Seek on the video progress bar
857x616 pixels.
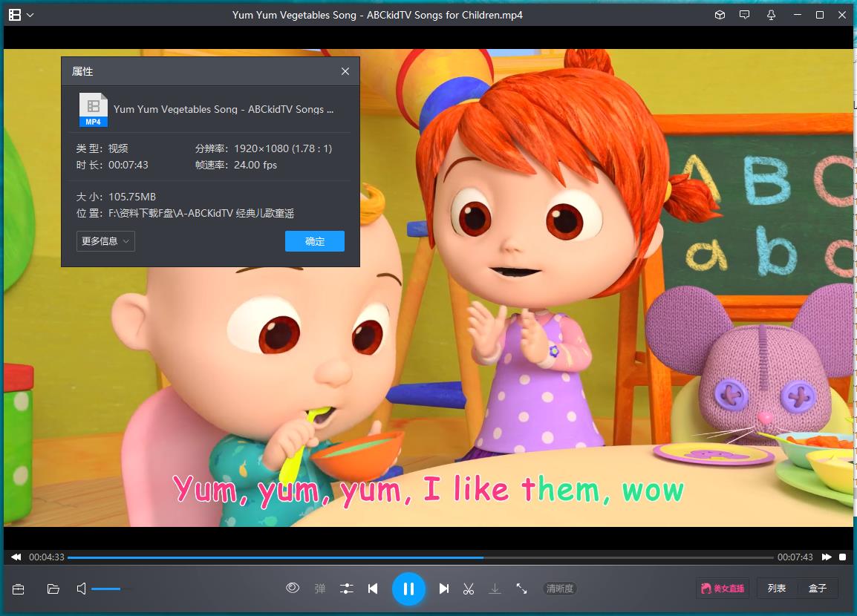point(420,557)
